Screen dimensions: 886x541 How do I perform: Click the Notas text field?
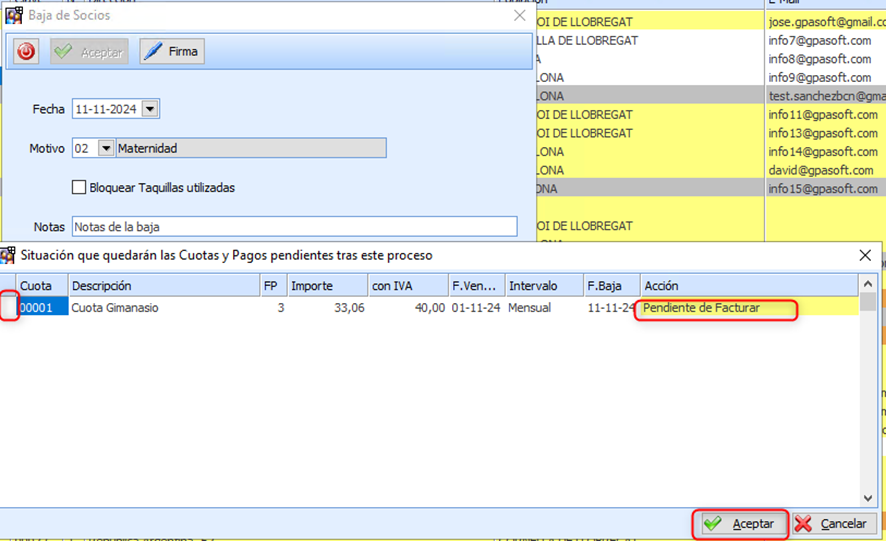point(293,226)
